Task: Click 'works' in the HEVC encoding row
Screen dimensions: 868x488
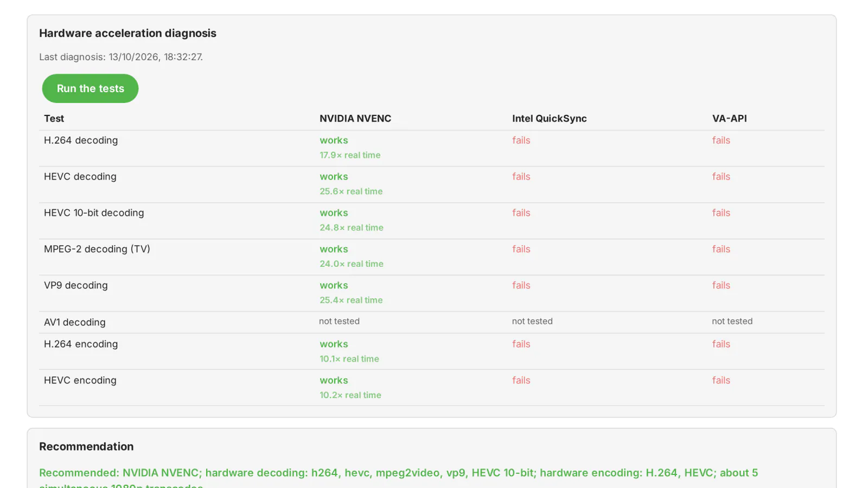Action: 334,381
